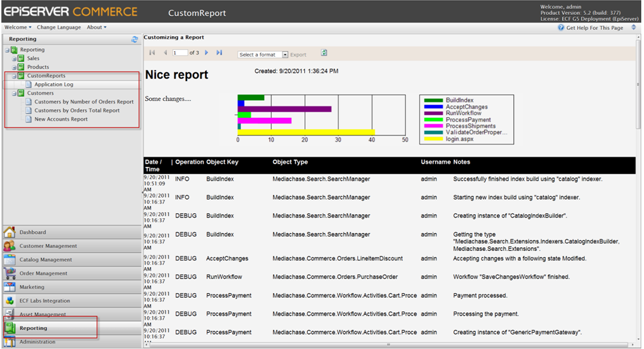Open the Welcome menu

(x=18, y=27)
